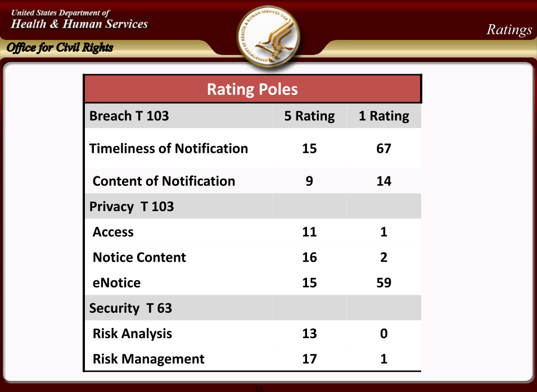Click the value 59 for eNotice
The height and width of the screenshot is (392, 537).
[x=384, y=283]
